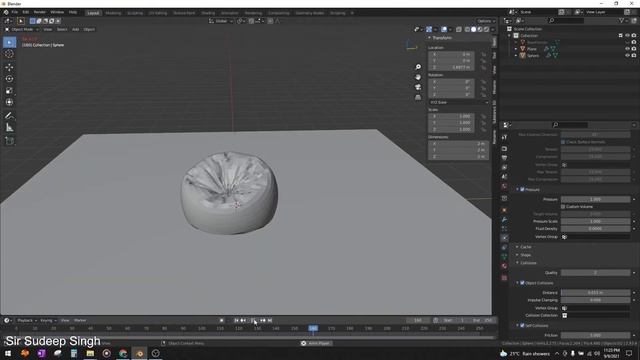
Task: Select the Scale tool
Action: [x=9, y=91]
